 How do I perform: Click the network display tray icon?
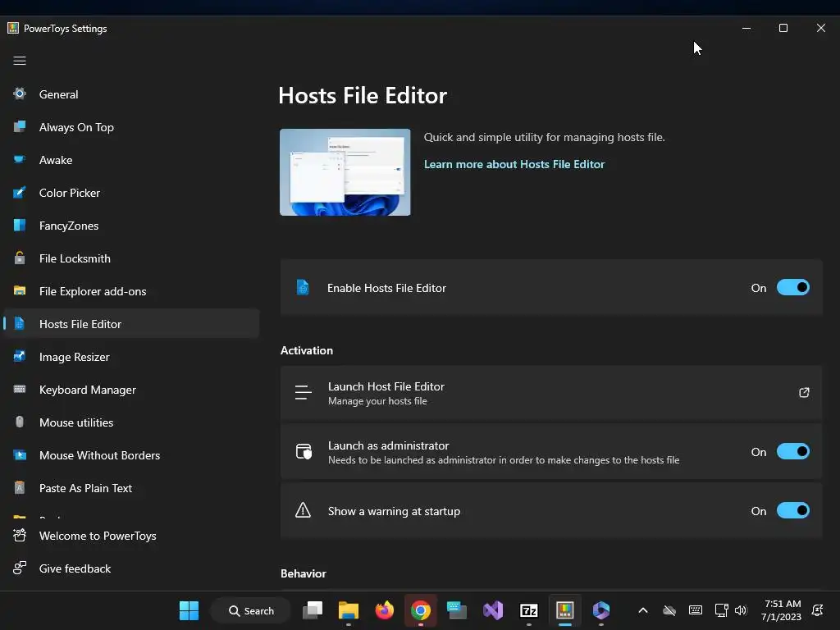(721, 610)
